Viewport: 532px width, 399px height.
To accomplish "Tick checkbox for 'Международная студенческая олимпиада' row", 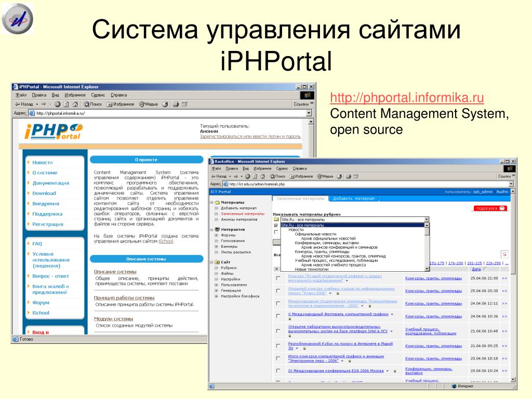I will pyautogui.click(x=278, y=303).
